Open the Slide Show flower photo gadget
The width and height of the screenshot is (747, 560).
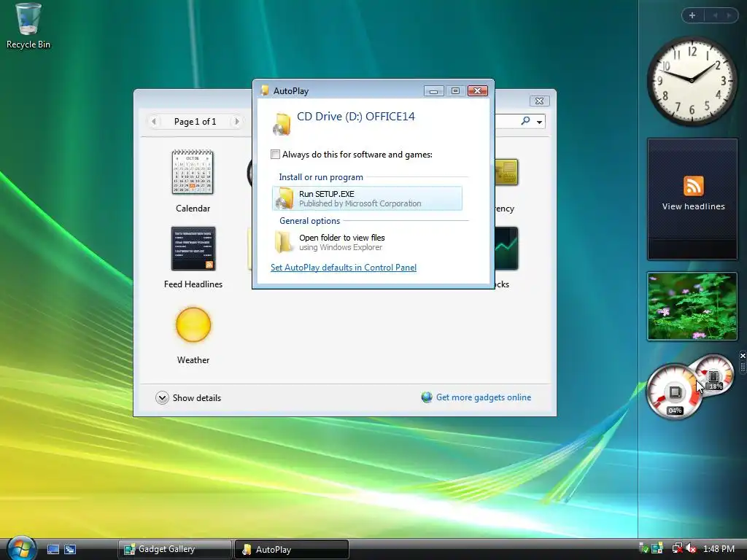coord(692,306)
